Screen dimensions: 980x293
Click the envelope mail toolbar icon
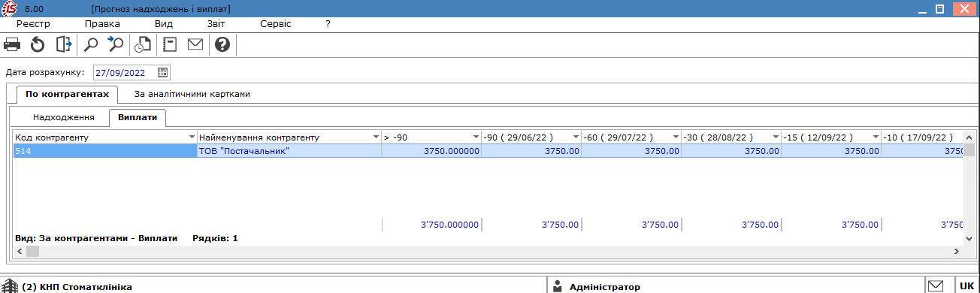(x=195, y=45)
